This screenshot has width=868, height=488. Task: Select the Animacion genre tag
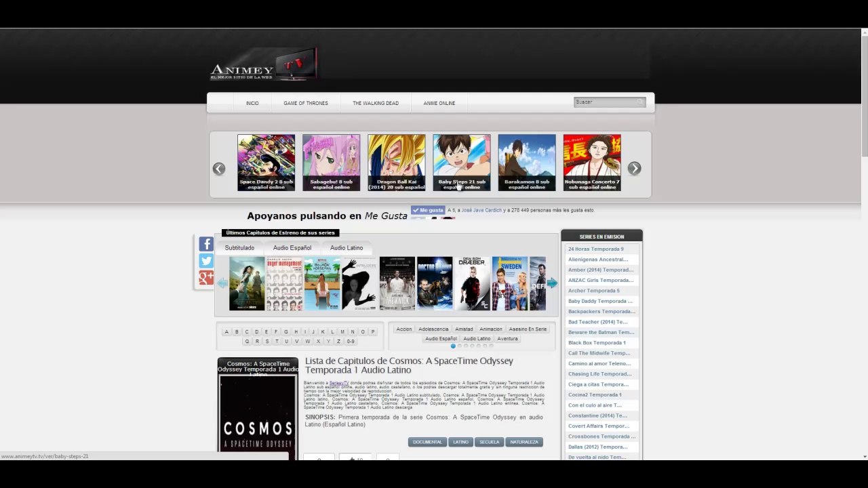pos(491,329)
